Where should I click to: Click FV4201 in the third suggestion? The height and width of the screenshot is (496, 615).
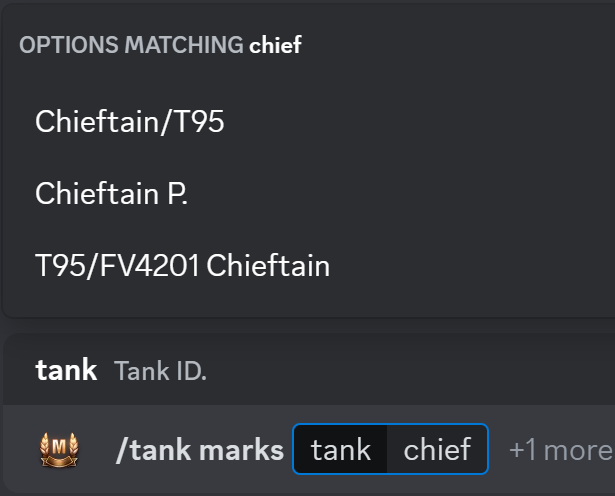pyautogui.click(x=140, y=266)
